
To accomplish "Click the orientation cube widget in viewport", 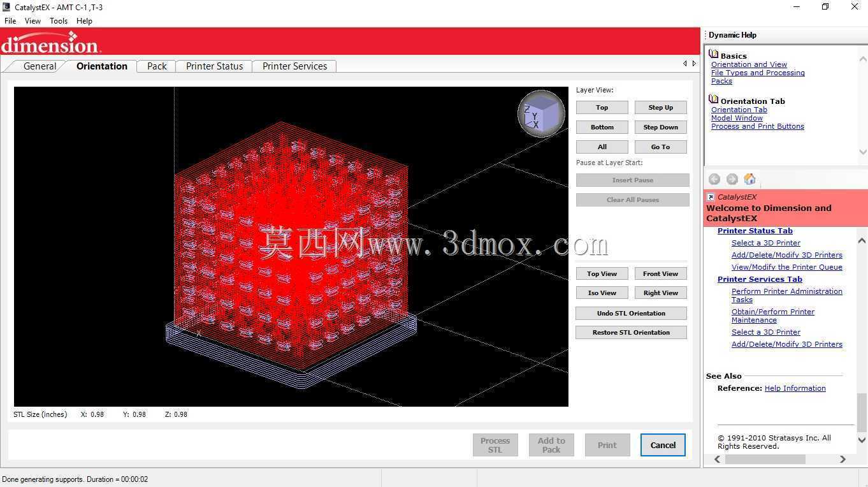I will pos(541,114).
